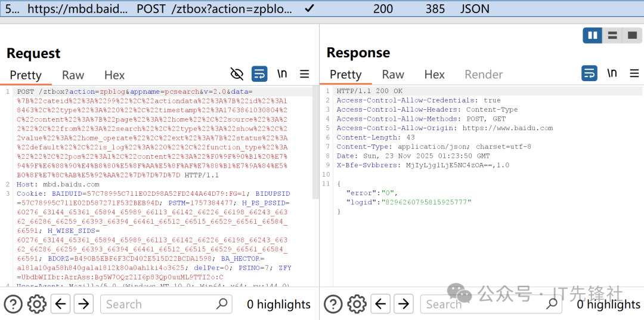
Task: Click the HTTP/1.1 200 OK status line
Action: [x=370, y=91]
